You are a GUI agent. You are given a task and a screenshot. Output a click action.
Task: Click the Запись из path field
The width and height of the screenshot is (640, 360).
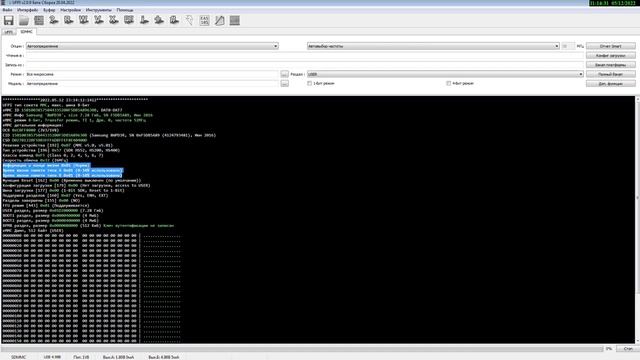[304, 65]
